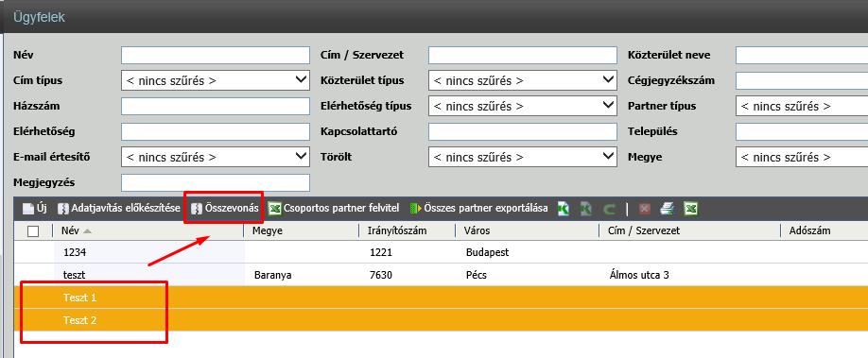Open the Elérhetőség típus filter dropdown
868x358 pixels.
(523, 106)
